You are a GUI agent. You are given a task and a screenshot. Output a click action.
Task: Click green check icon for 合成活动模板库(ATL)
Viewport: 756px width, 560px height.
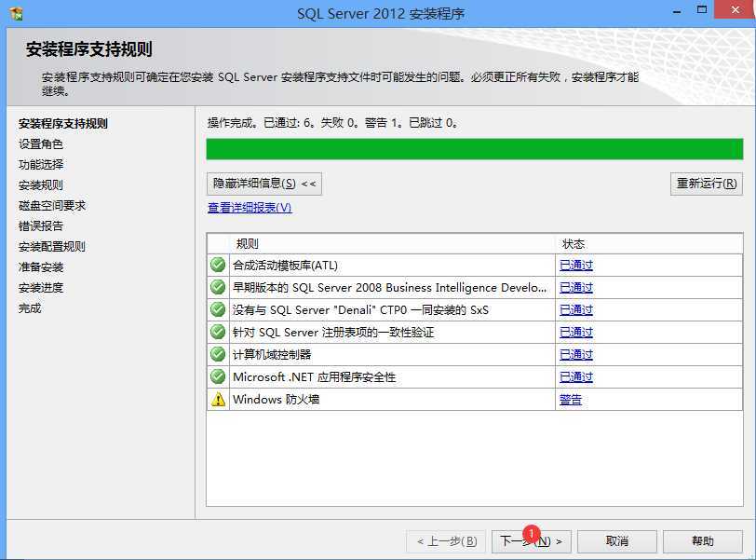pyautogui.click(x=218, y=265)
